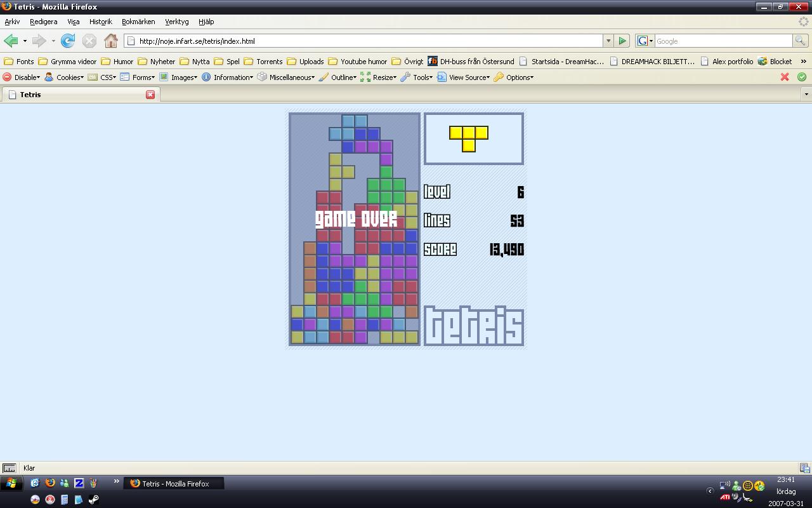Open the Humor bookmark folder

click(117, 62)
